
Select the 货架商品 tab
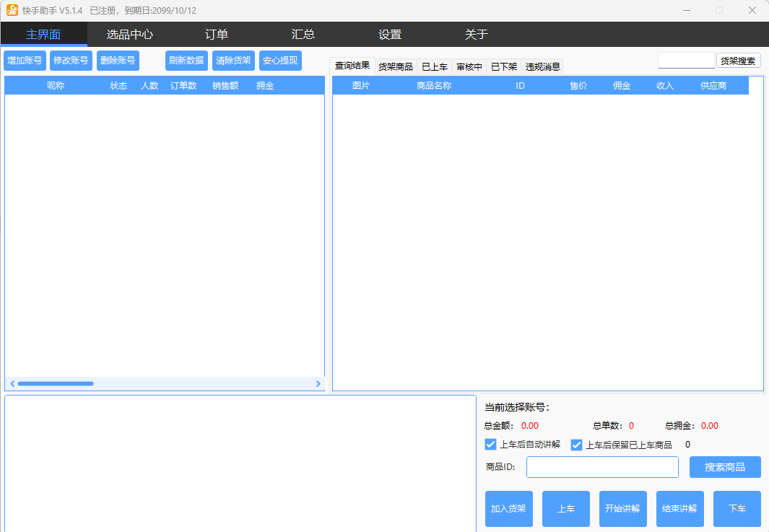click(x=396, y=67)
